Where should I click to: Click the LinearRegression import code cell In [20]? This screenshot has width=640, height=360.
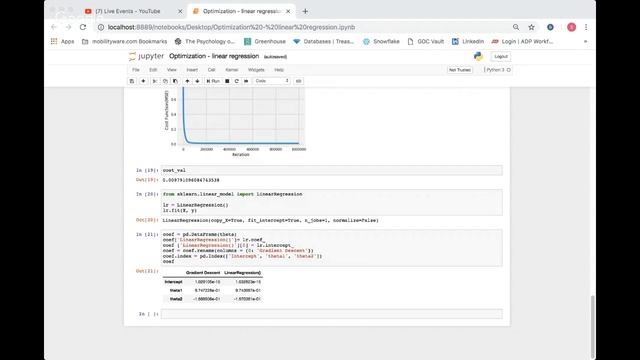[331, 202]
